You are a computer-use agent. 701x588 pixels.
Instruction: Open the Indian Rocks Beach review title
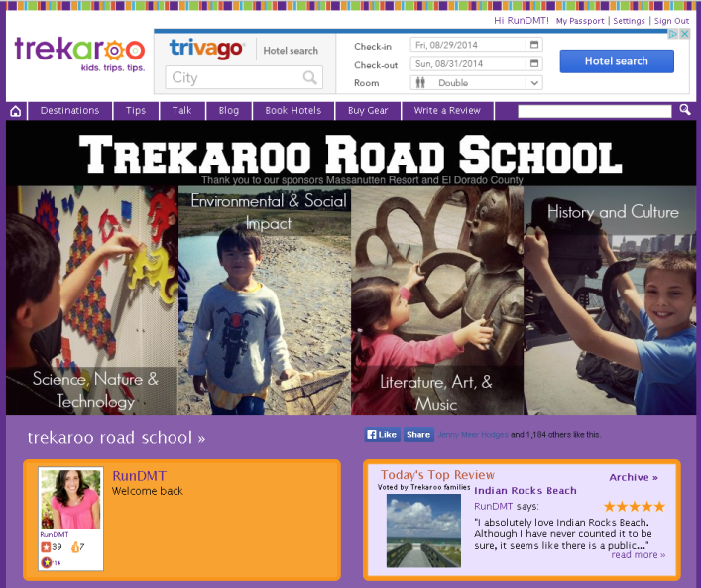[x=526, y=491]
